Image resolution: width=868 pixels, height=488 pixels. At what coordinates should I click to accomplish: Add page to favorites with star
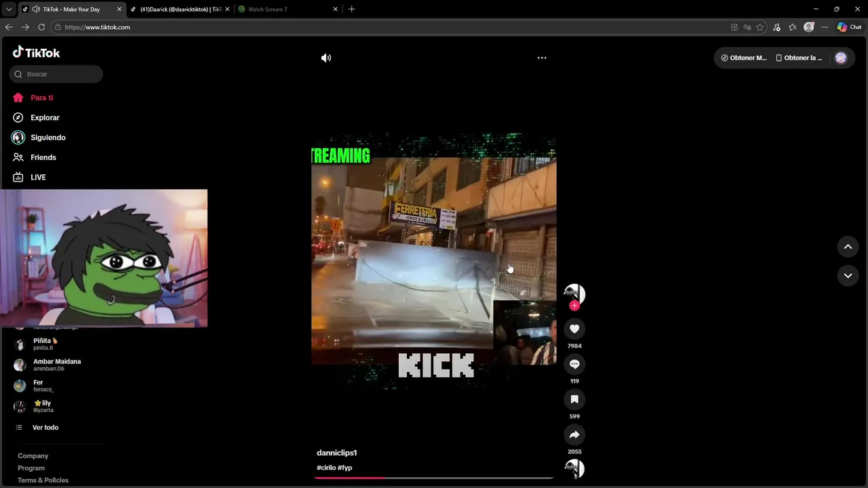(x=760, y=27)
